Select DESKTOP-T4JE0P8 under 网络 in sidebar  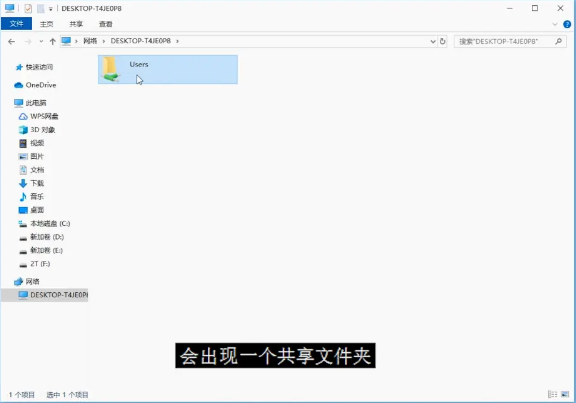pyautogui.click(x=44, y=295)
